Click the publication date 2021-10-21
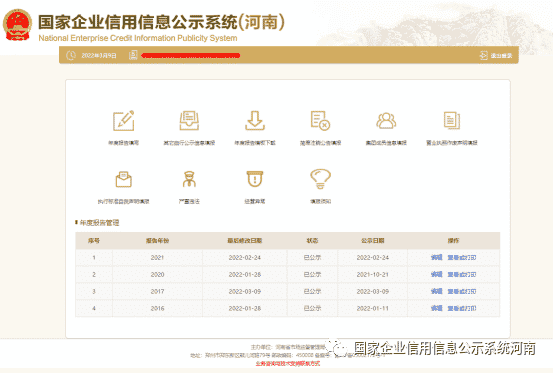The width and height of the screenshot is (553, 373). [x=372, y=274]
